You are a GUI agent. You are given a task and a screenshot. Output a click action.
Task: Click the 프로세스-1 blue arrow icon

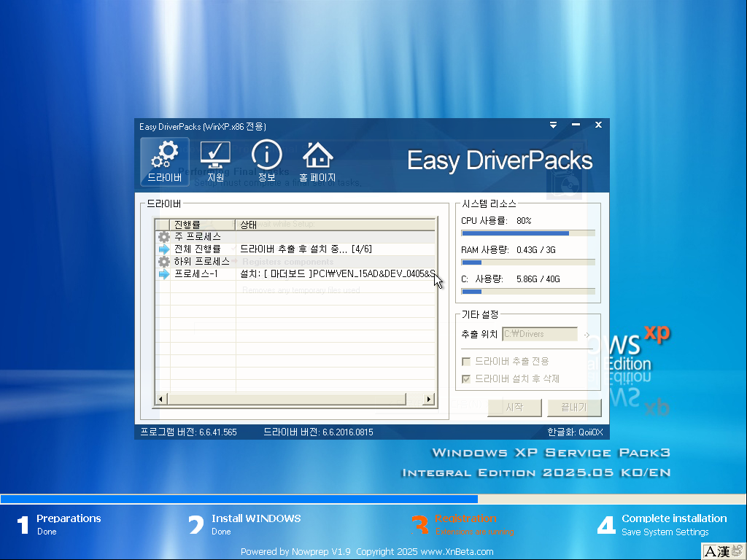pos(164,274)
